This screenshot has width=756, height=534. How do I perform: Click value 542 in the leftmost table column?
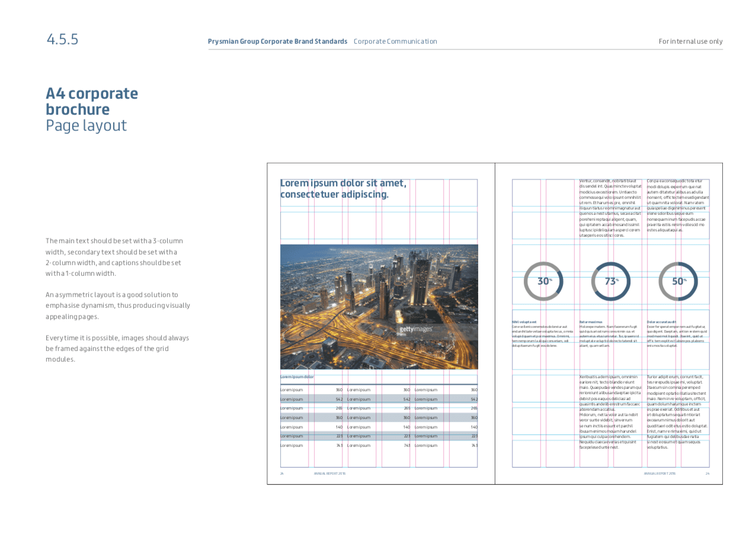click(339, 399)
